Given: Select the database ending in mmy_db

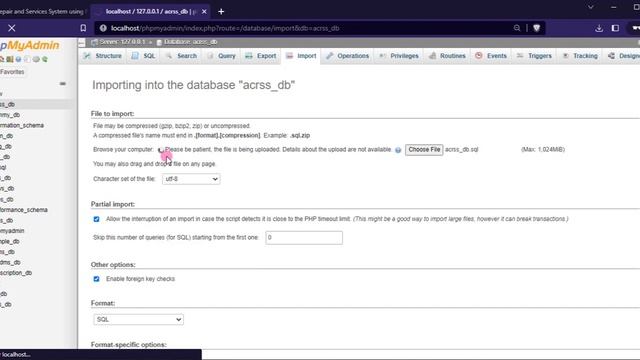Looking at the screenshot, I should click(10, 115).
